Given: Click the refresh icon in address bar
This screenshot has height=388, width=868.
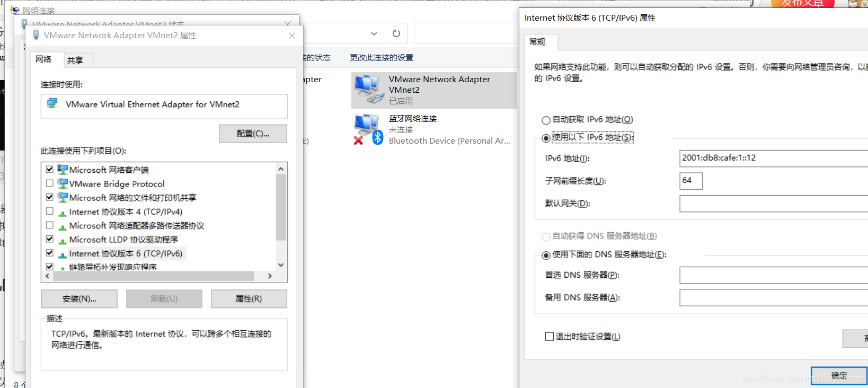Looking at the screenshot, I should (x=396, y=33).
